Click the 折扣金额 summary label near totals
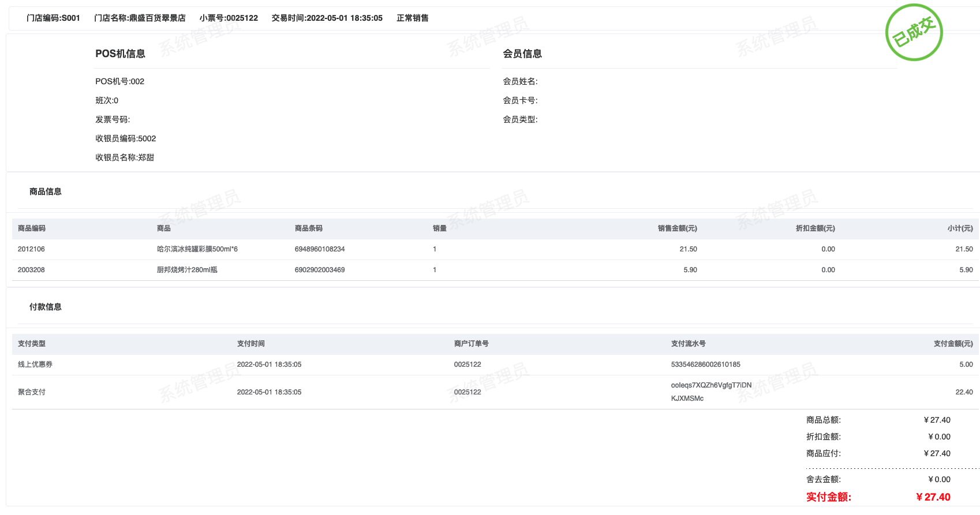The width and height of the screenshot is (980, 515). click(824, 437)
